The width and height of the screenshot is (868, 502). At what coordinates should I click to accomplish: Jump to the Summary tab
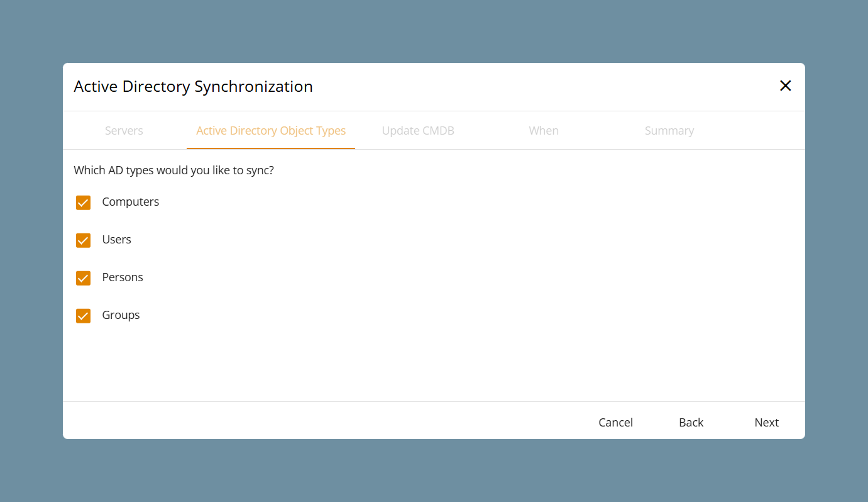669,131
